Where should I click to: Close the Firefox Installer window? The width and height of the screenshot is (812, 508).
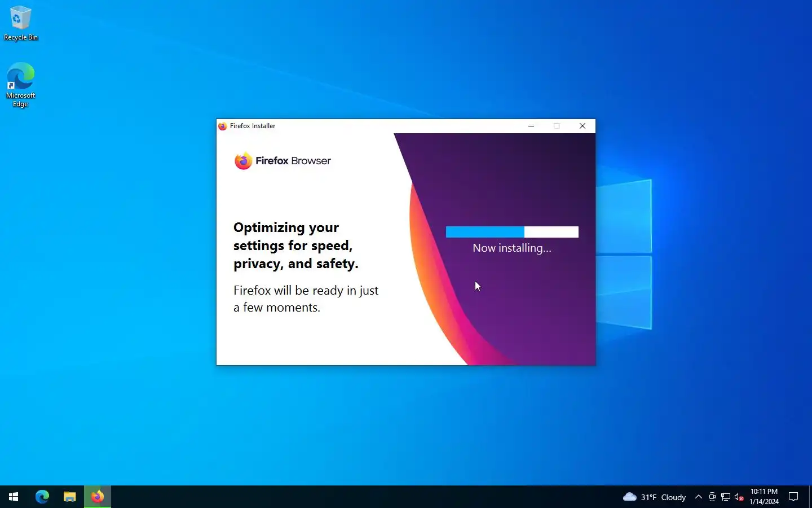[x=582, y=126]
